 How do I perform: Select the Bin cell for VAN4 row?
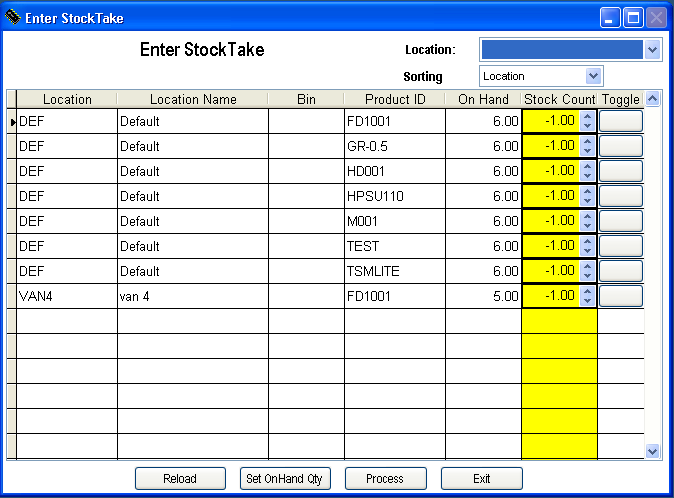point(306,296)
